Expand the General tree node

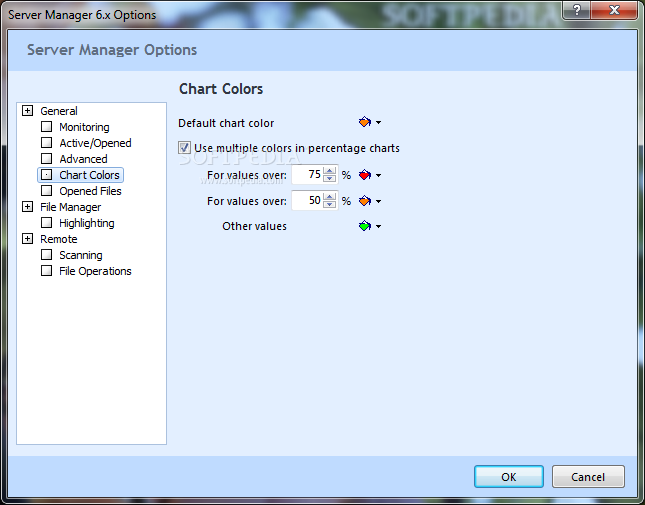click(x=28, y=111)
